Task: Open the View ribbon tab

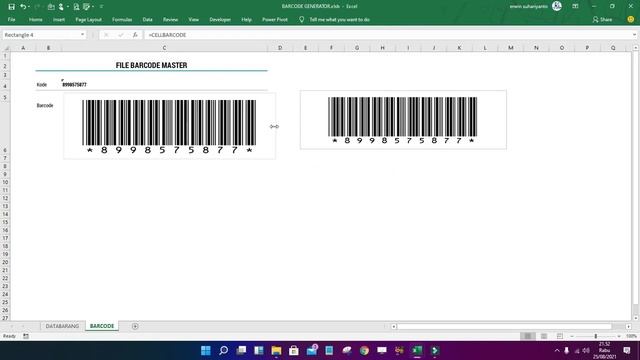Action: (x=193, y=19)
